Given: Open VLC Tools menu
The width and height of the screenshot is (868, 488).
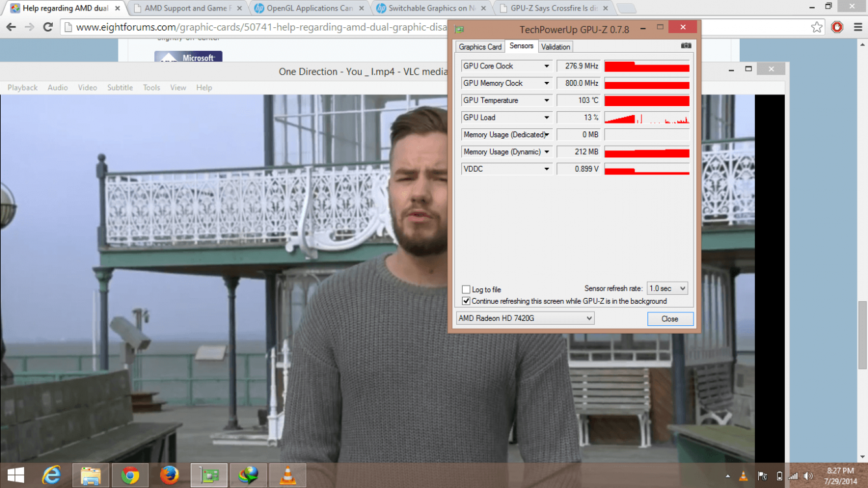Looking at the screenshot, I should coord(152,88).
